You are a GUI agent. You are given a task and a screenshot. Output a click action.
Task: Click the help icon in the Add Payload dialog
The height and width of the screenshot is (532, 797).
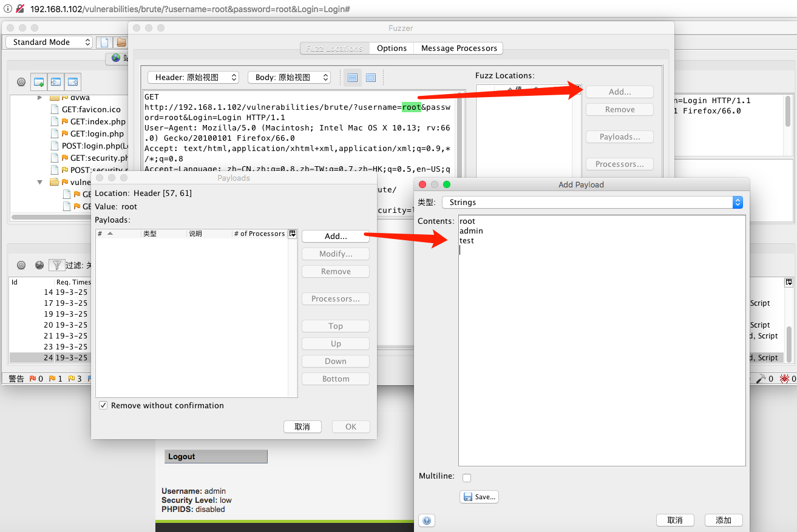tap(427, 520)
